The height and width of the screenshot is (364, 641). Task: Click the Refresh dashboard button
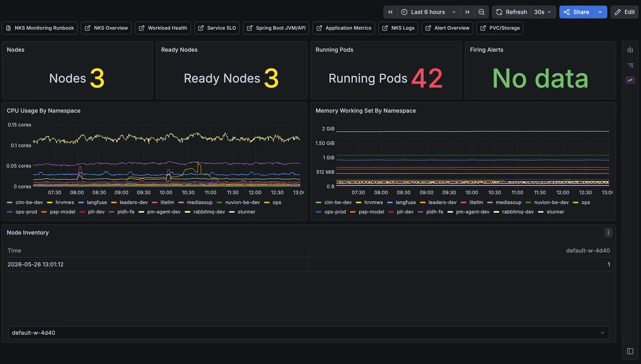click(x=512, y=12)
